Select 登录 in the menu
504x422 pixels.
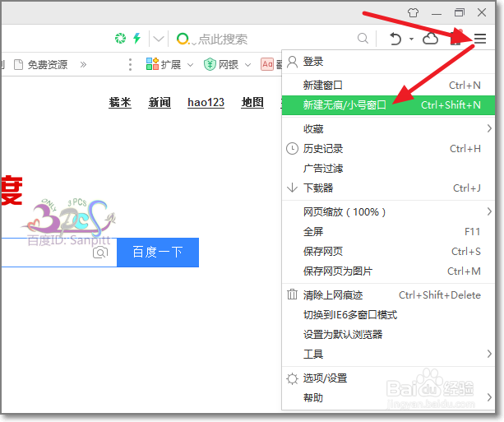[388, 62]
